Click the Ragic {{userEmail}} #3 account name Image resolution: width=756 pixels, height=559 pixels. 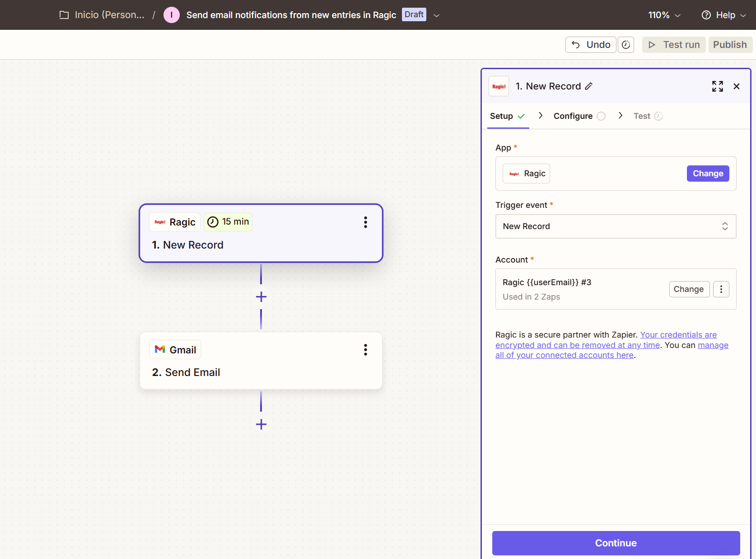547,282
